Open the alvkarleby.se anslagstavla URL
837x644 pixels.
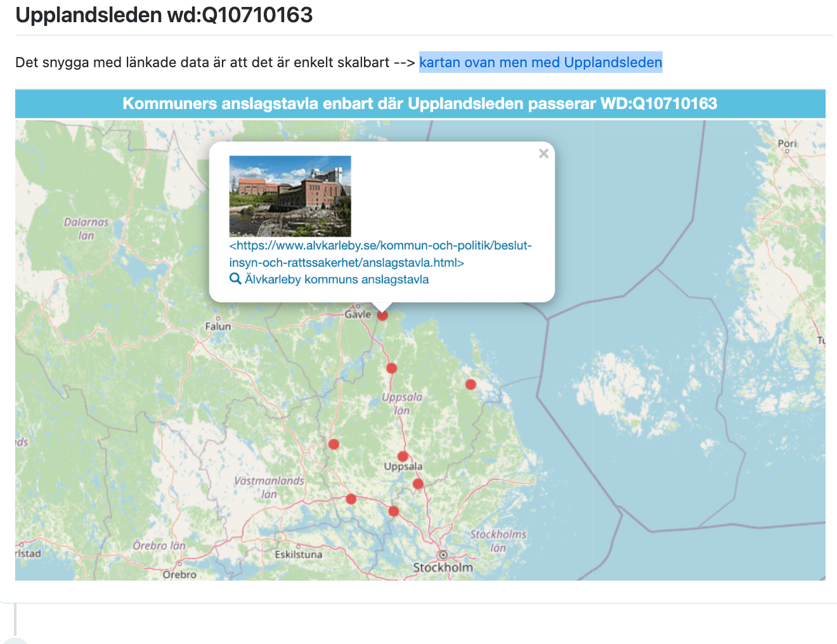click(380, 254)
